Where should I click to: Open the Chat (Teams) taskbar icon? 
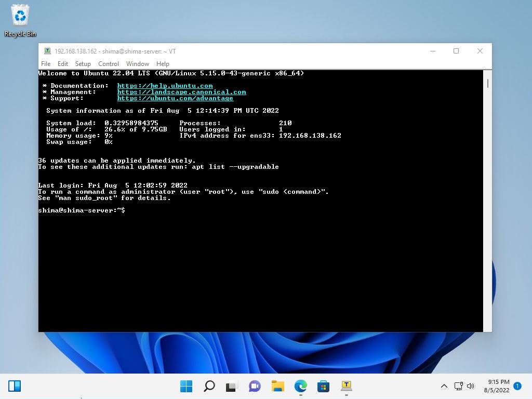(x=255, y=386)
